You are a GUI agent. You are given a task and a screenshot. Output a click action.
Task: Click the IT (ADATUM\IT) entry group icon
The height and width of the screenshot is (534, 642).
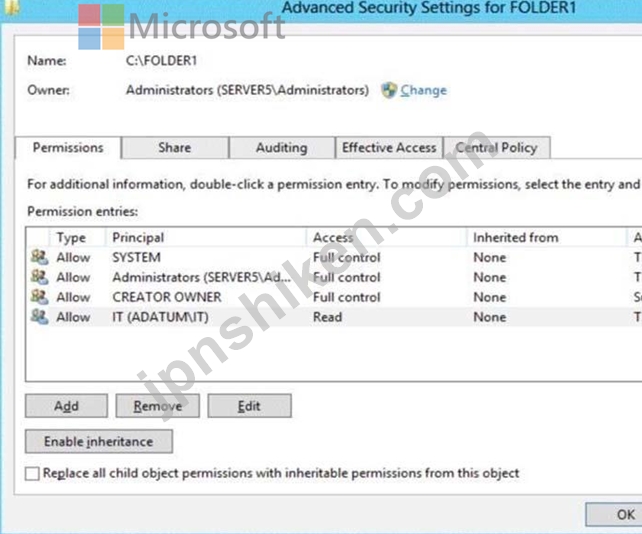click(40, 317)
